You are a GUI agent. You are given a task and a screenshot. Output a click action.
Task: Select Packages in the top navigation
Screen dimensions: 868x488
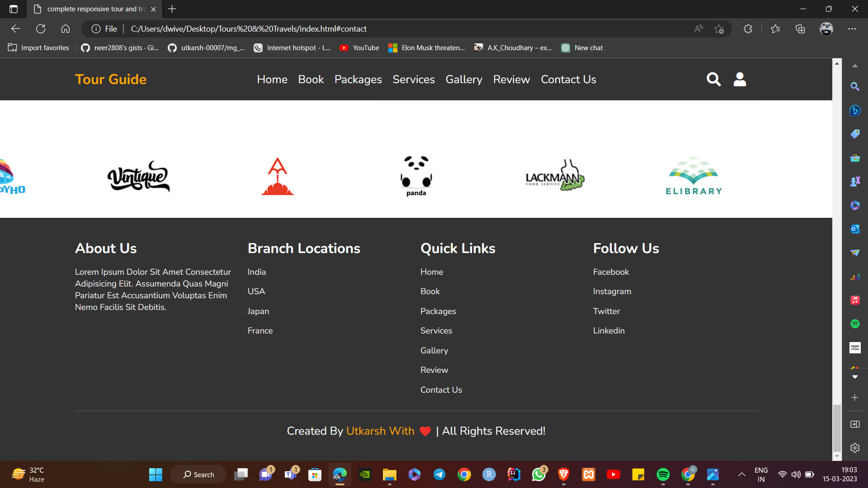pos(358,80)
